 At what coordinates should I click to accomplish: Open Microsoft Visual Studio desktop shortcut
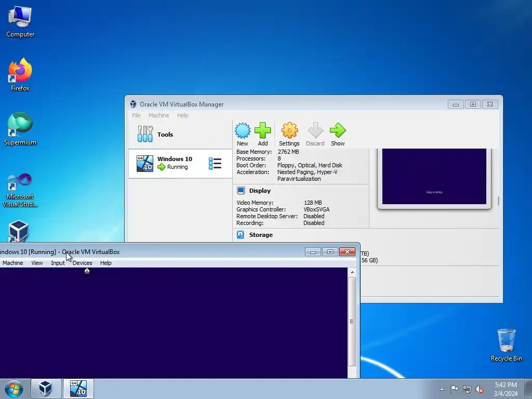pyautogui.click(x=20, y=190)
